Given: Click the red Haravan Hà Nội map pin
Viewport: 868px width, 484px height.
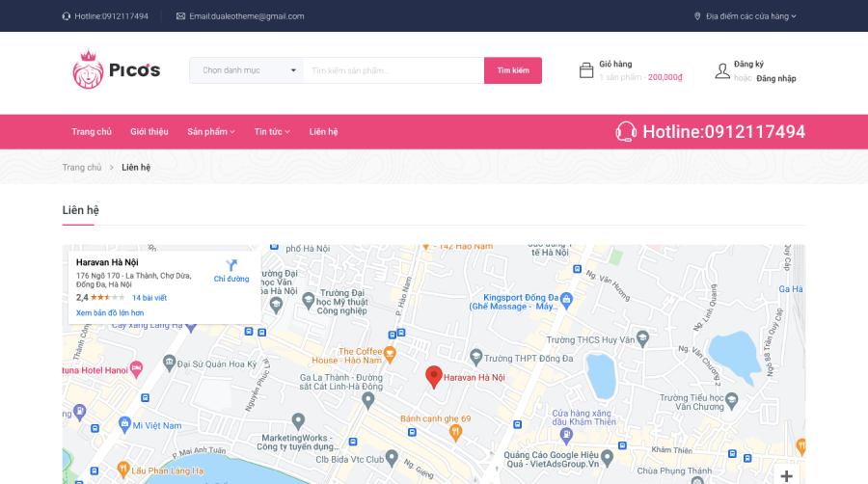Looking at the screenshot, I should pyautogui.click(x=434, y=377).
